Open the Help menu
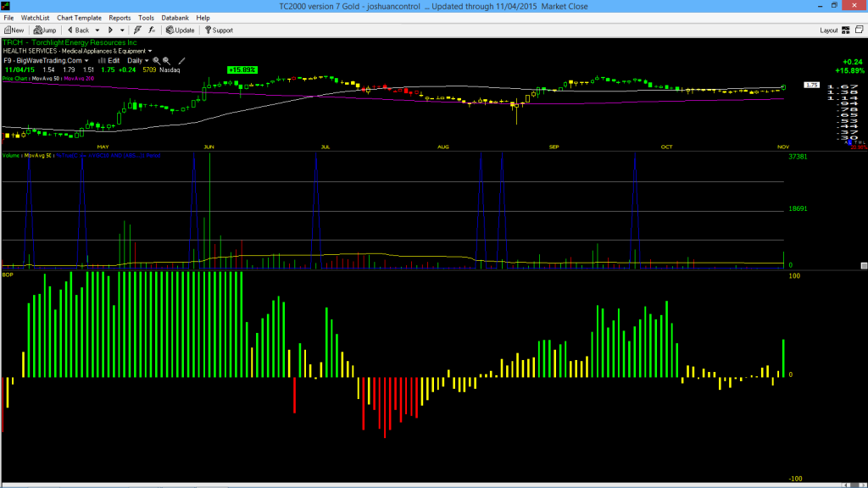This screenshot has height=488, width=868. (x=203, y=18)
